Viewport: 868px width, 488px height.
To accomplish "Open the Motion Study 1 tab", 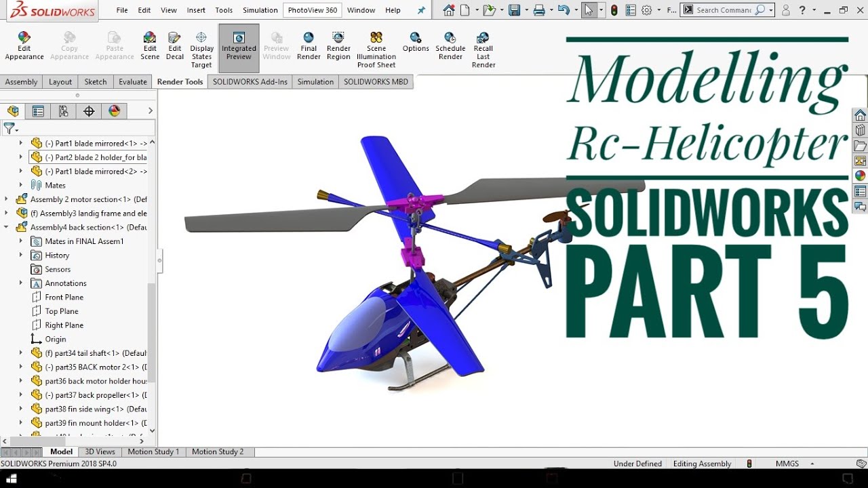I will (x=153, y=451).
